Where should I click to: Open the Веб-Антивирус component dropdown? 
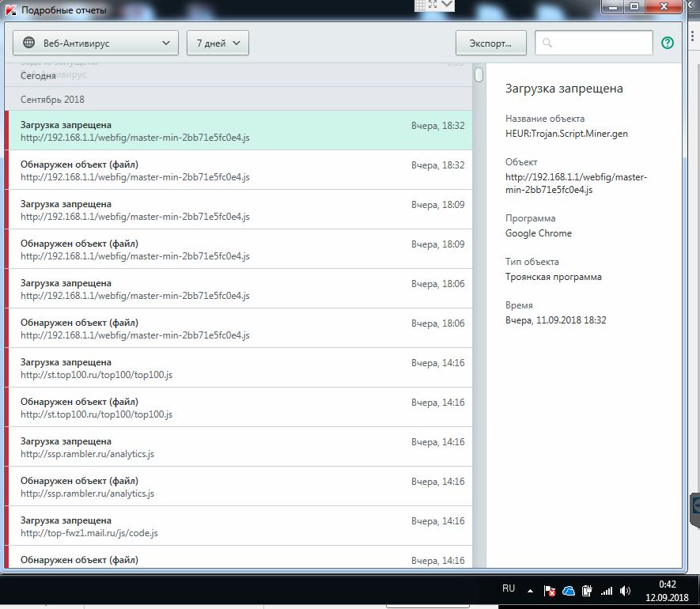tap(96, 43)
